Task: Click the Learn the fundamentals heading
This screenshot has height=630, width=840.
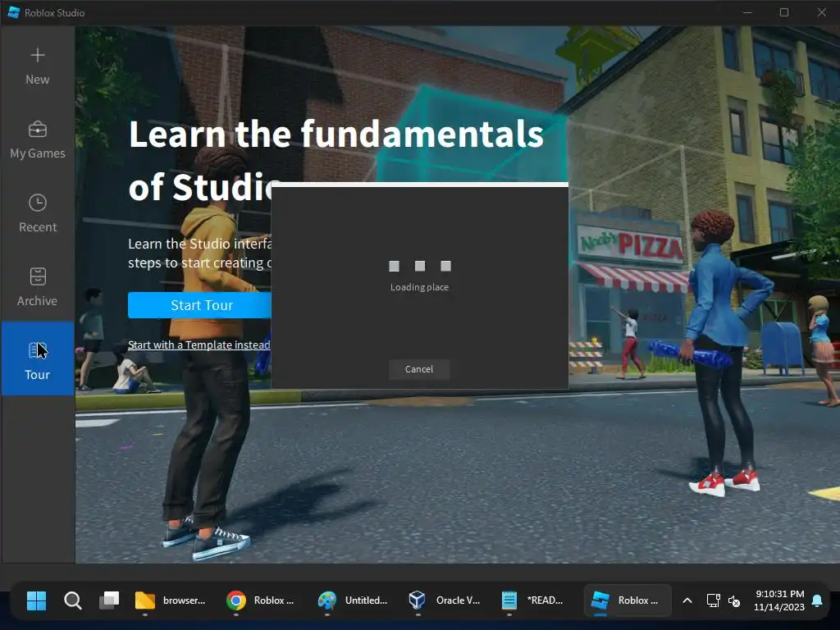Action: [x=336, y=160]
